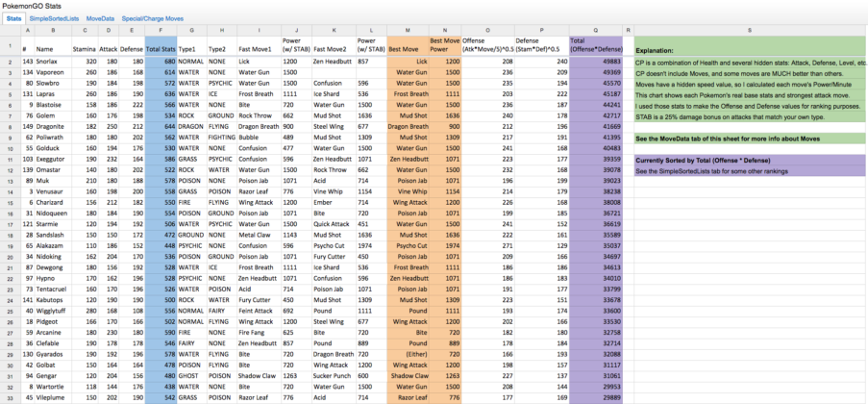
Task: Select the Stamina header cell
Action: tap(85, 48)
